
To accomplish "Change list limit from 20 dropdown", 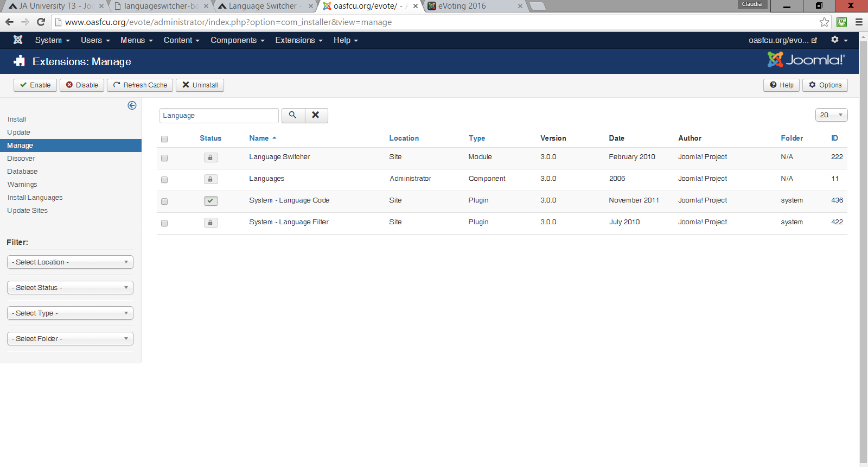I will pyautogui.click(x=831, y=115).
